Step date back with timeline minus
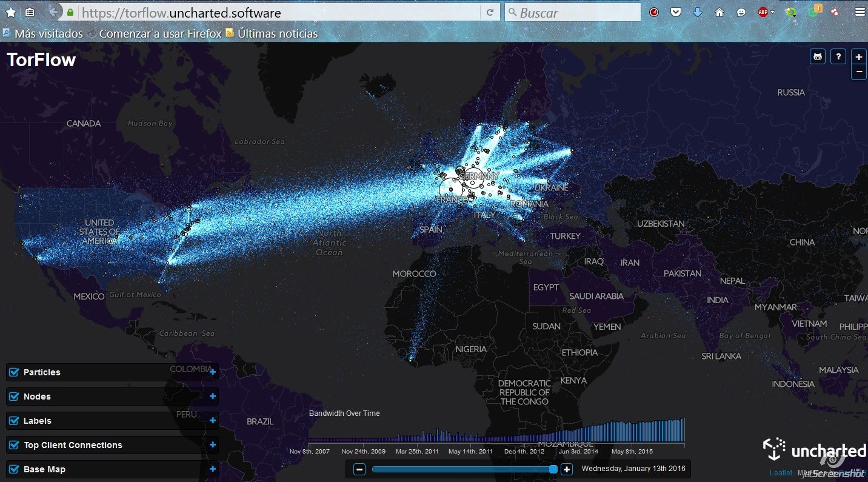This screenshot has width=868, height=482. pyautogui.click(x=359, y=469)
